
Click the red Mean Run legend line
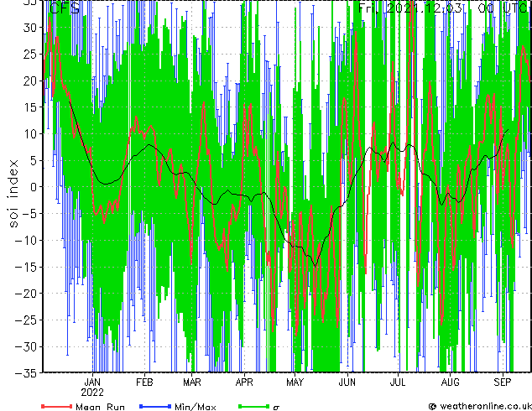(56, 406)
